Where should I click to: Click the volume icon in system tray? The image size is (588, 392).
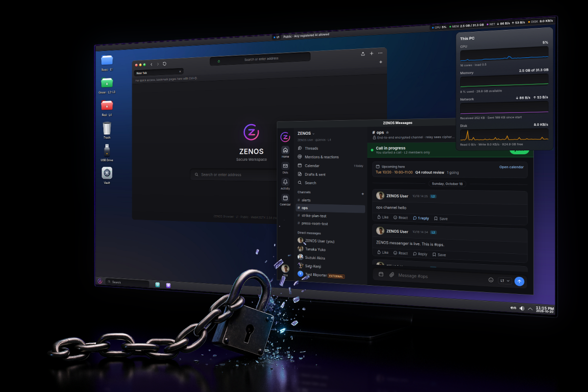[x=522, y=308]
